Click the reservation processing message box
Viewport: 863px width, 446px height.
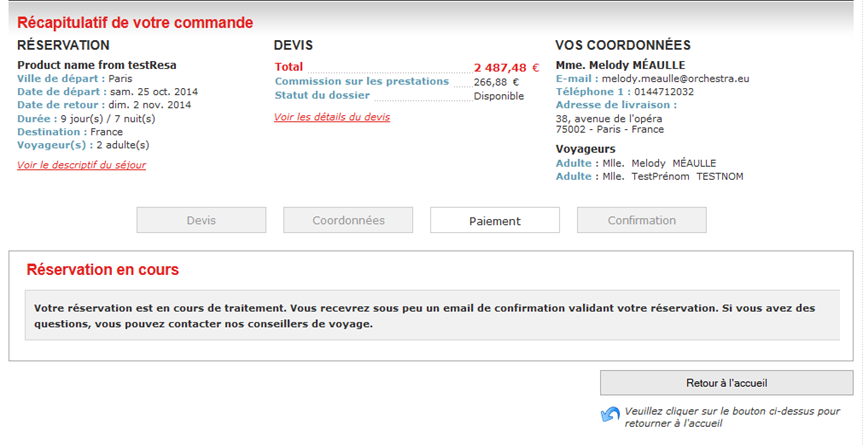432,316
